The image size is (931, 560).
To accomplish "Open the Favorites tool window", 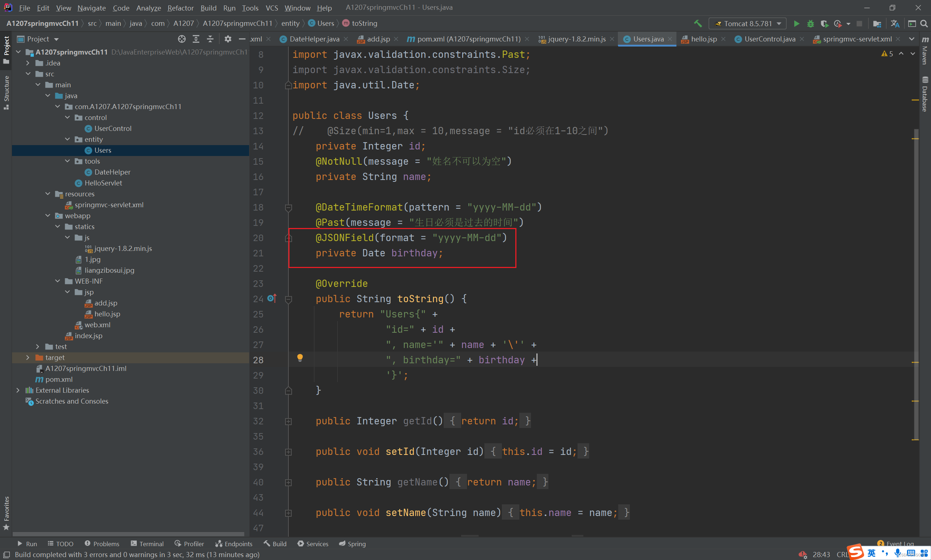I will [x=6, y=513].
